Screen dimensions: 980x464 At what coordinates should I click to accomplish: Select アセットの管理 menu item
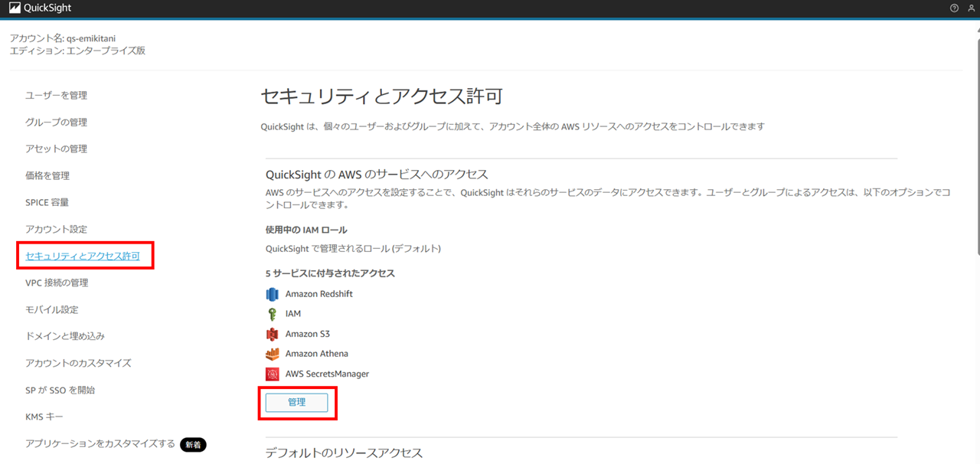[x=56, y=149]
